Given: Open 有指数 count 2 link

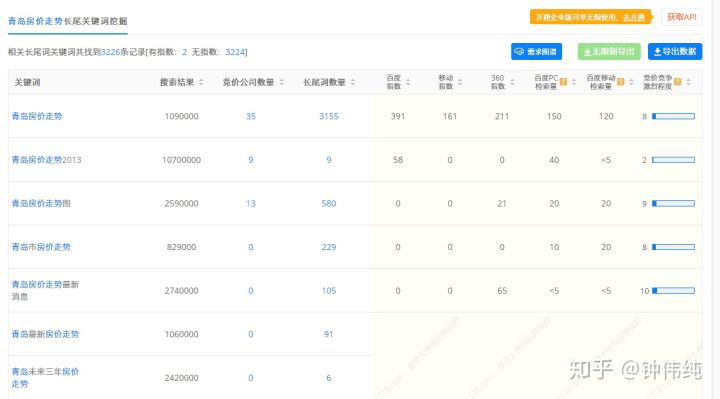Looking at the screenshot, I should 184,52.
